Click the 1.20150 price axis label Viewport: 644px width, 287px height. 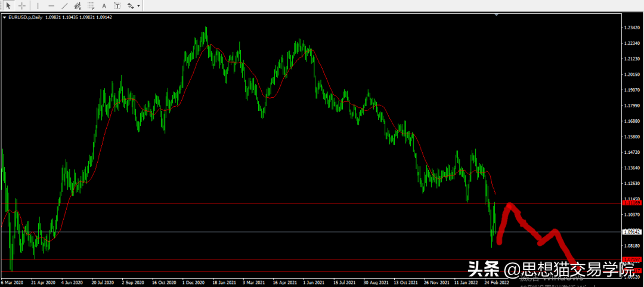click(631, 75)
